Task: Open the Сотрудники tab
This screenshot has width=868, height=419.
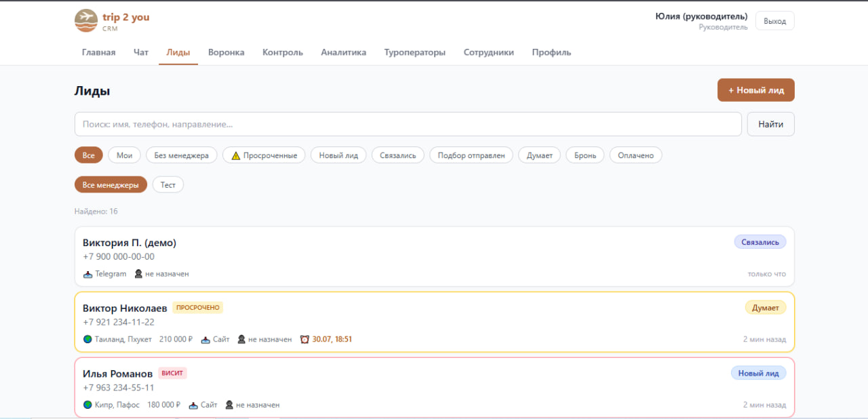Action: [x=489, y=52]
